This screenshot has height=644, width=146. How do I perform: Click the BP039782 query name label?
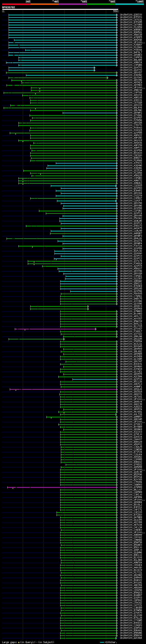8,7
